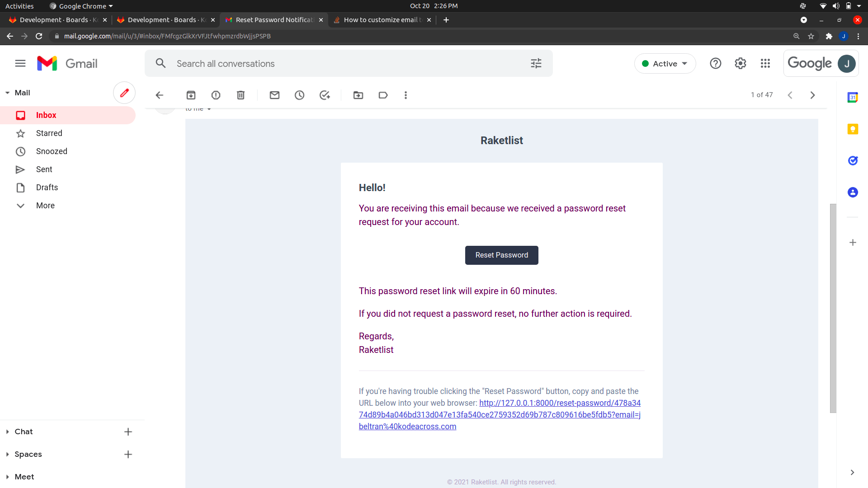Close the Reset Password Notification tab

tap(321, 20)
